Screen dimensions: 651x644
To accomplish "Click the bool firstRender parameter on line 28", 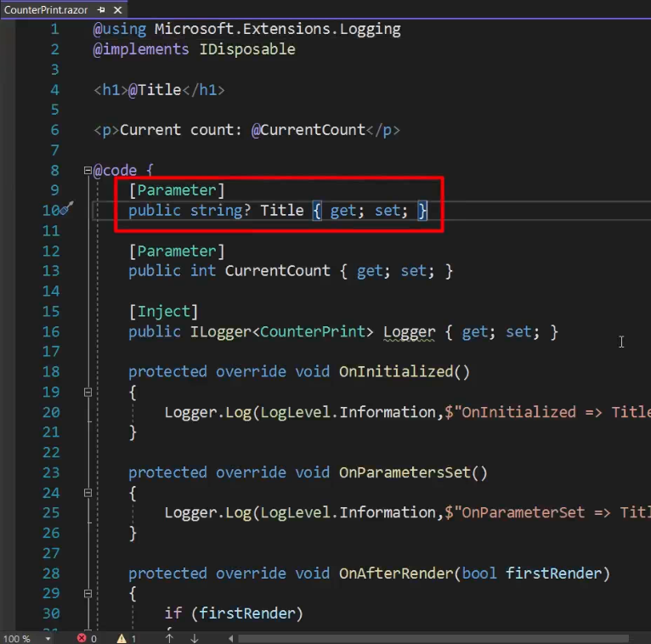I will (532, 573).
